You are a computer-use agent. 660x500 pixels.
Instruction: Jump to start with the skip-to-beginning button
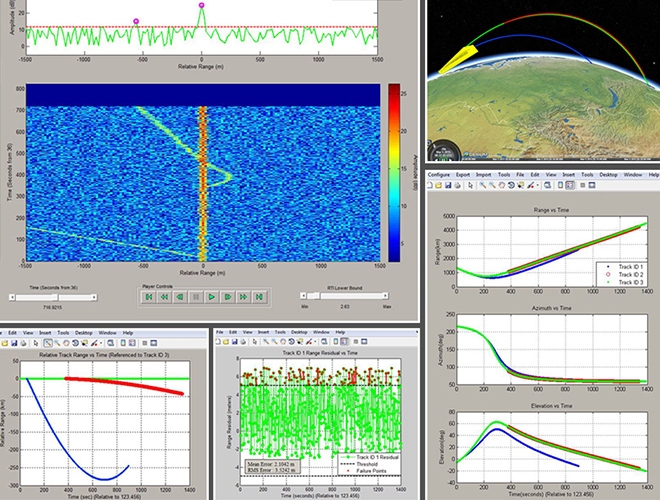[x=148, y=297]
